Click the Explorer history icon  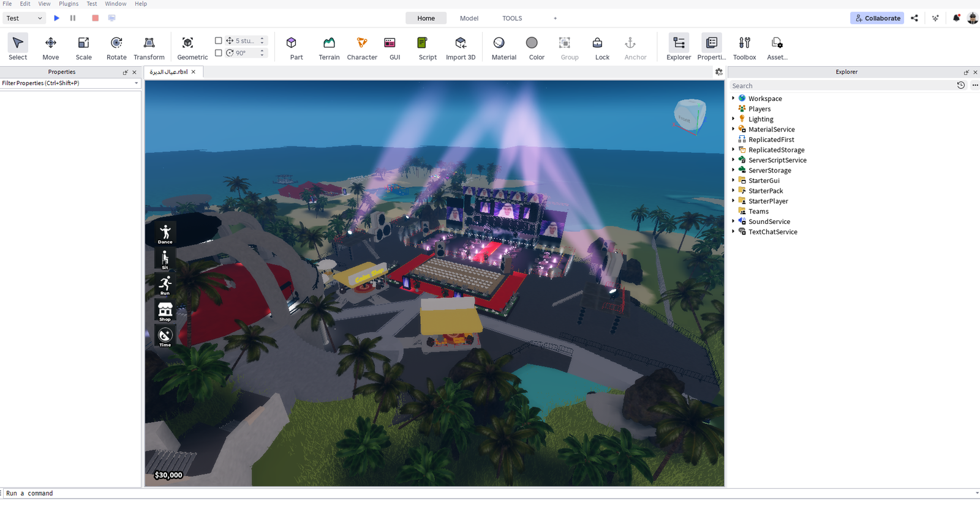(961, 86)
